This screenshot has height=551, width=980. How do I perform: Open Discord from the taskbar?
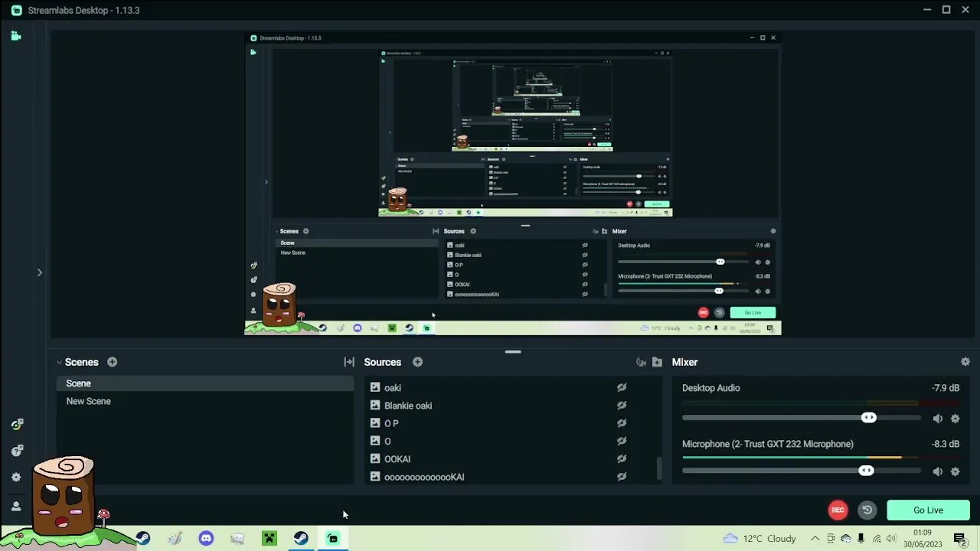point(206,539)
